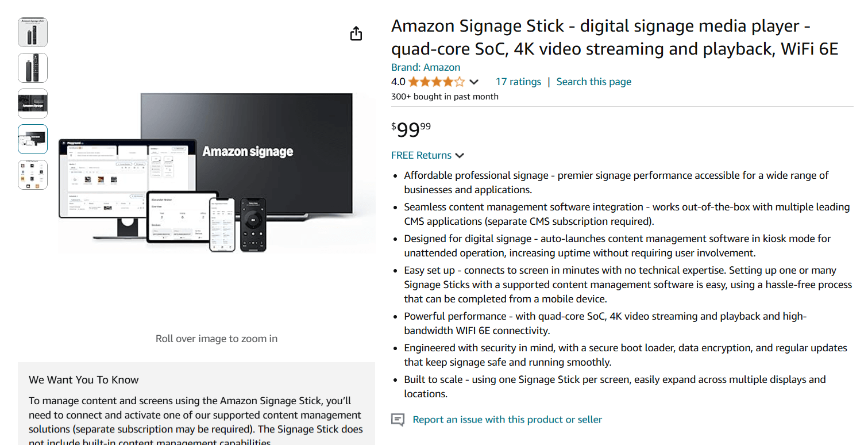Select the highlighted multi-device thumbnail
Viewport: 868px width, 445px height.
click(33, 139)
